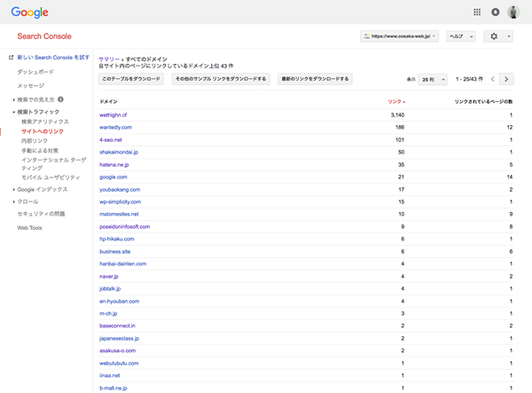Image resolution: width=532 pixels, height=393 pixels.
Task: Select モバイル ユーザビリティ in sidebar
Action: (x=51, y=177)
